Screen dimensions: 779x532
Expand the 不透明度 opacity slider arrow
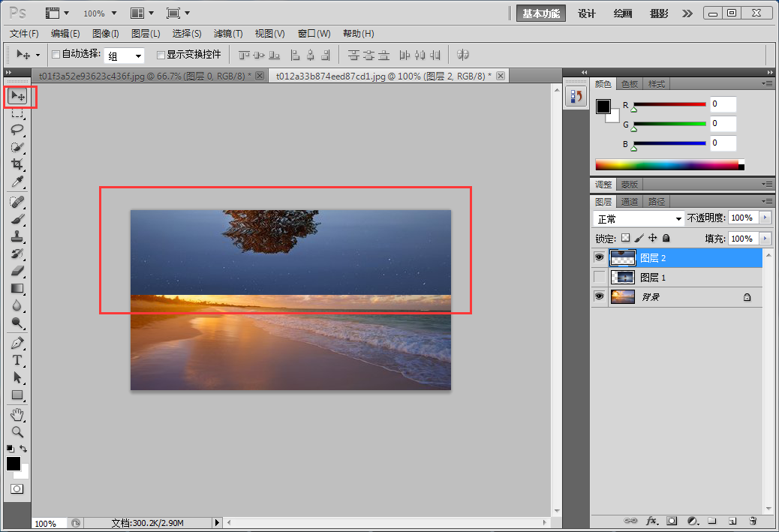765,218
